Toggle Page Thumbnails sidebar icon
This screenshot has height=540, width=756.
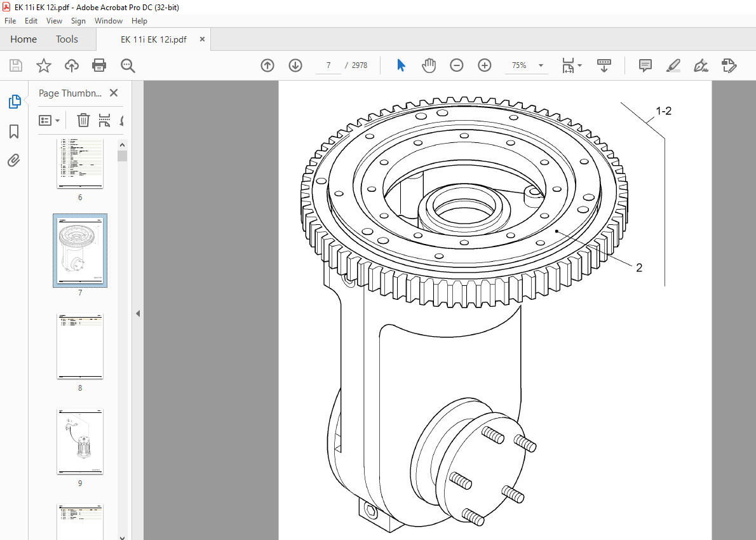coord(14,102)
